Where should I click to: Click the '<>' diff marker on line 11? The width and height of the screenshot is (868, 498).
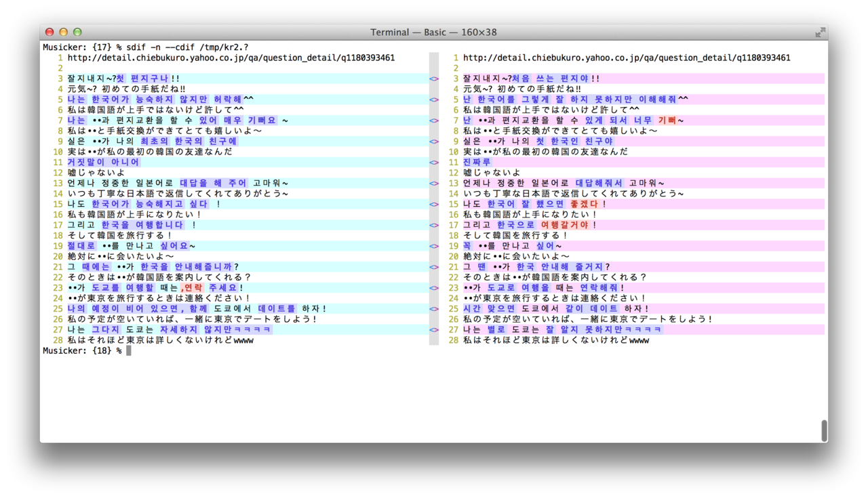(x=434, y=163)
